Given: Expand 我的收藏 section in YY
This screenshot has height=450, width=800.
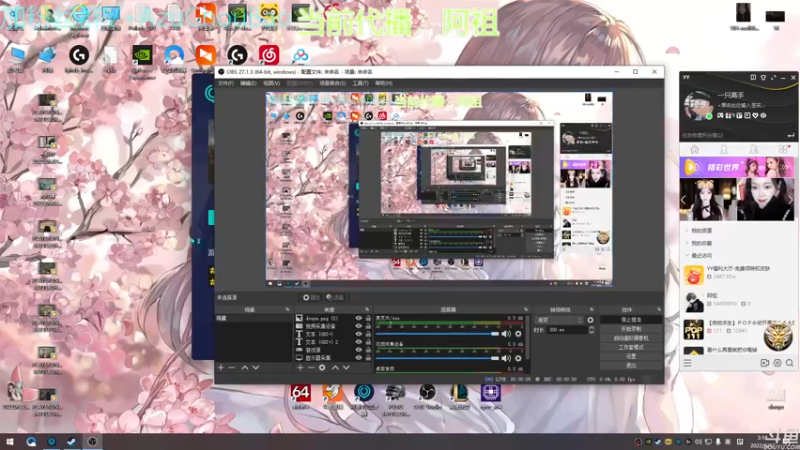Looking at the screenshot, I should pyautogui.click(x=701, y=243).
